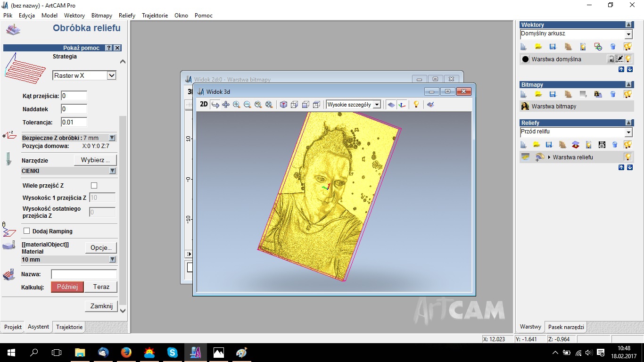Open the Strategia dropdown Raster w X
Image resolution: width=644 pixels, height=362 pixels.
coord(112,75)
